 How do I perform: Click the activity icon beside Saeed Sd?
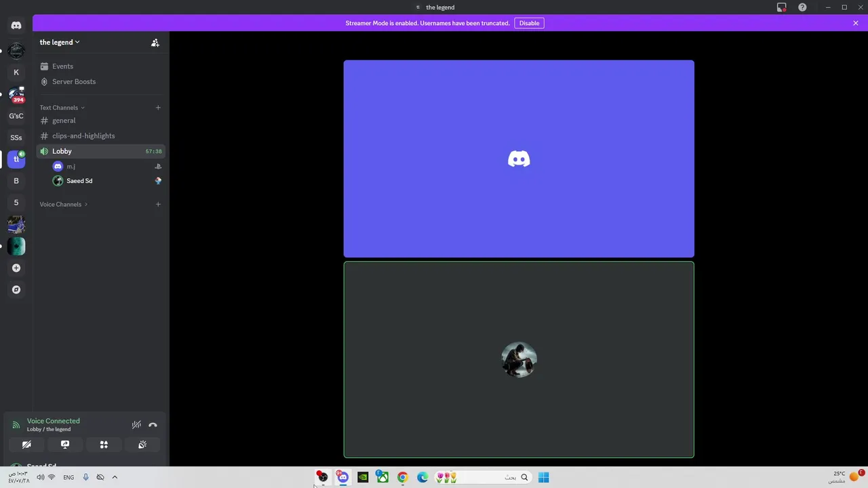tap(158, 181)
